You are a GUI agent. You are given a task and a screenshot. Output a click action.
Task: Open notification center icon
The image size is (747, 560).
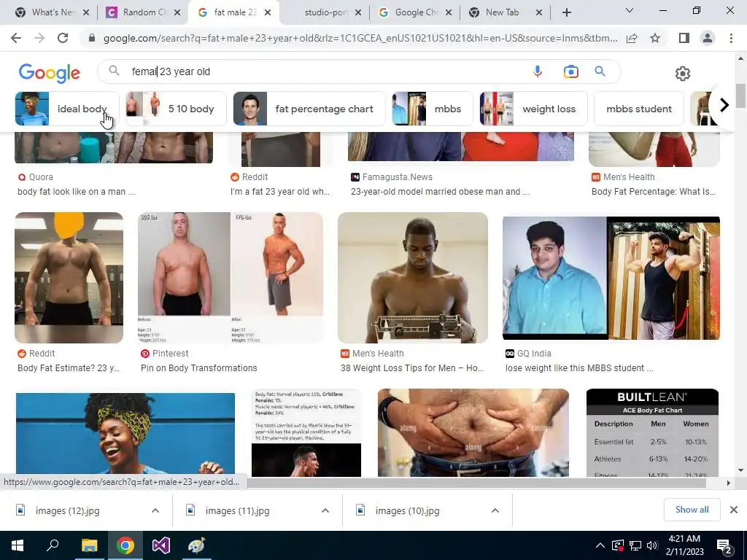(x=724, y=545)
